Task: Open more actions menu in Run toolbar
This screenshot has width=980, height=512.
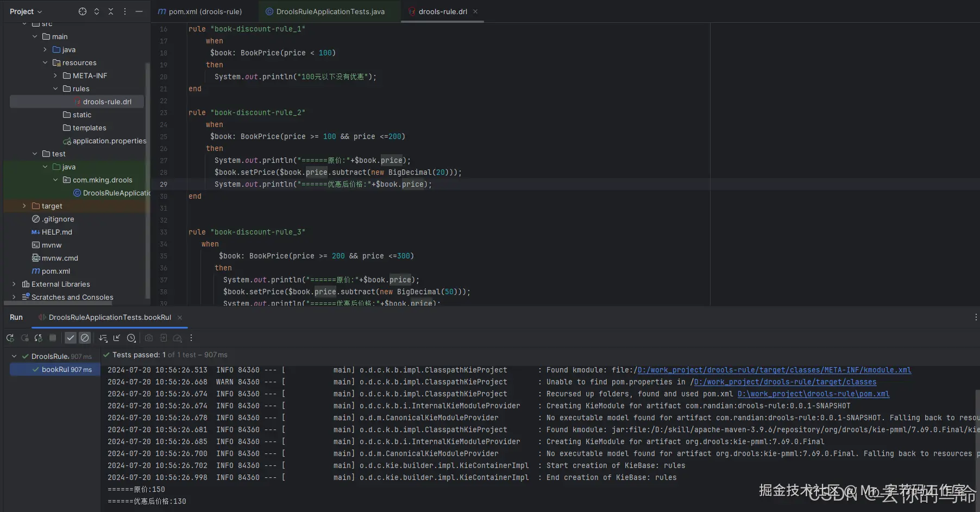Action: (x=191, y=338)
